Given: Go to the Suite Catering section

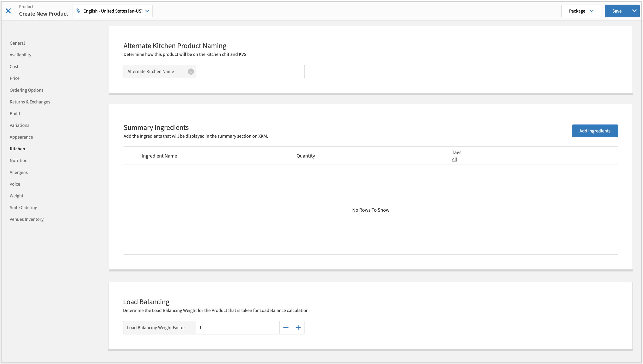Looking at the screenshot, I should click(23, 207).
